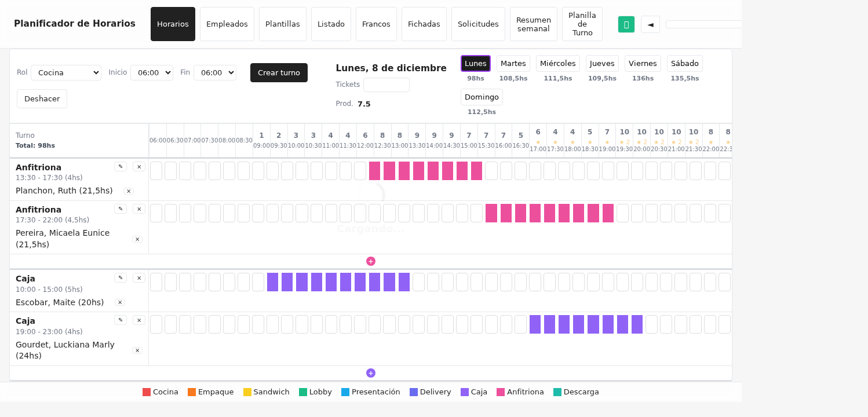Image resolution: width=868 pixels, height=417 pixels.
Task: Click the Anfitriona pink legend swatch
Action: coord(501,392)
